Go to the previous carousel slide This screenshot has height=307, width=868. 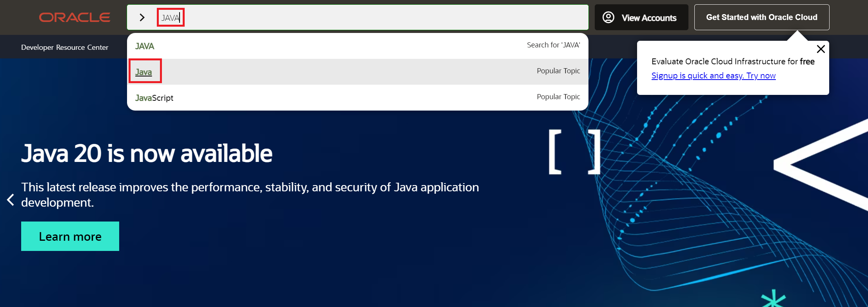[x=11, y=200]
